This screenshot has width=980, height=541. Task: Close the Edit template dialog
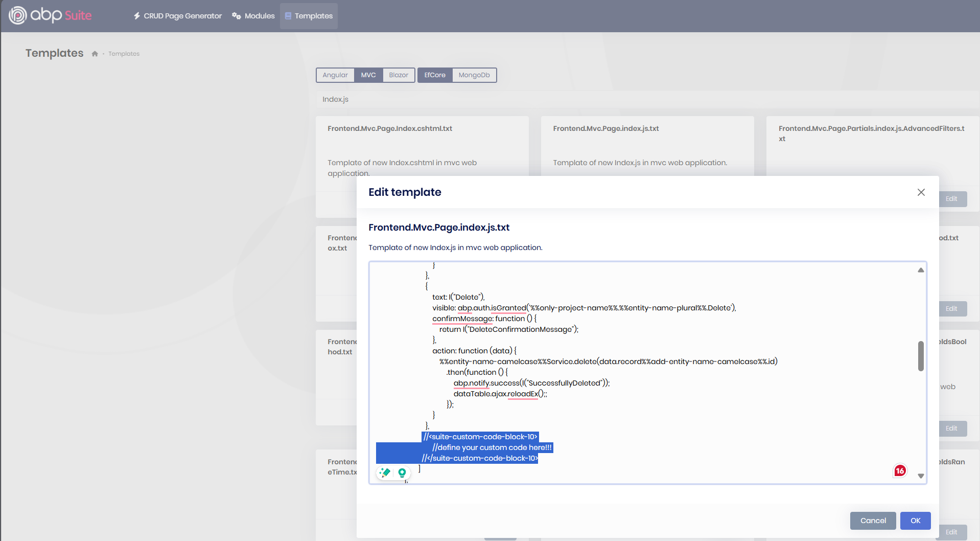(921, 192)
